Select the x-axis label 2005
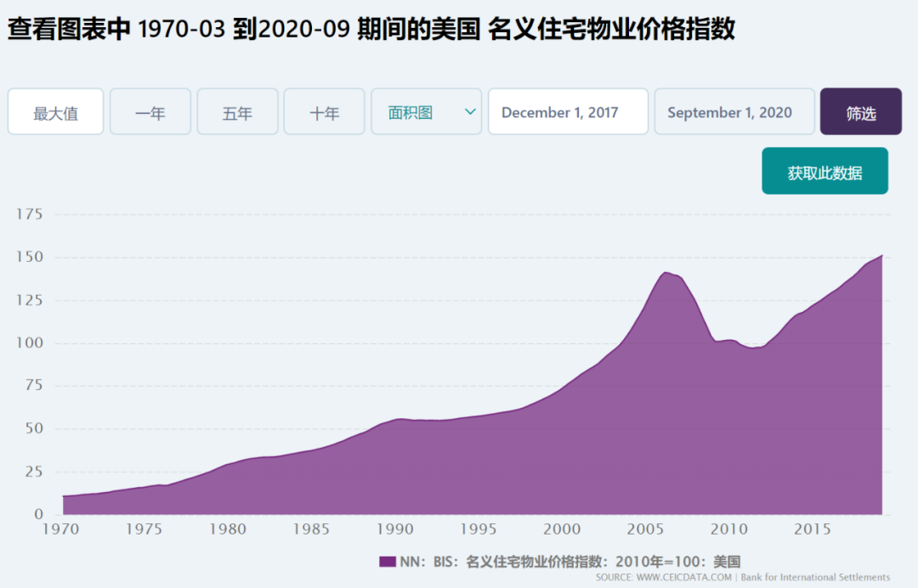 (645, 529)
